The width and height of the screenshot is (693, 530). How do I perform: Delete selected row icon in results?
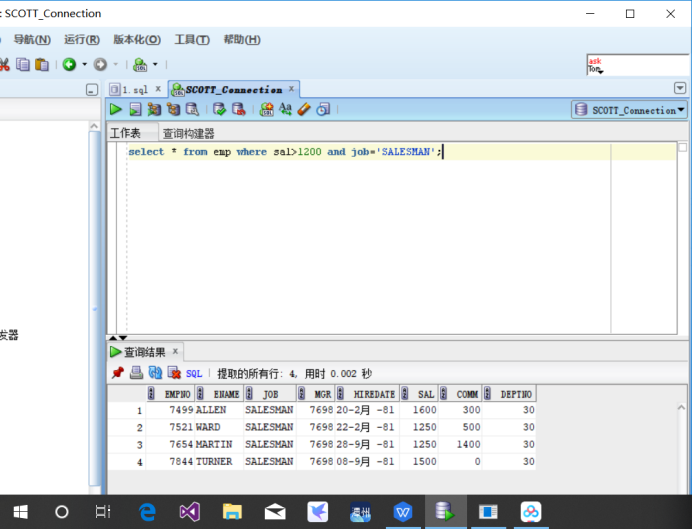point(174,373)
